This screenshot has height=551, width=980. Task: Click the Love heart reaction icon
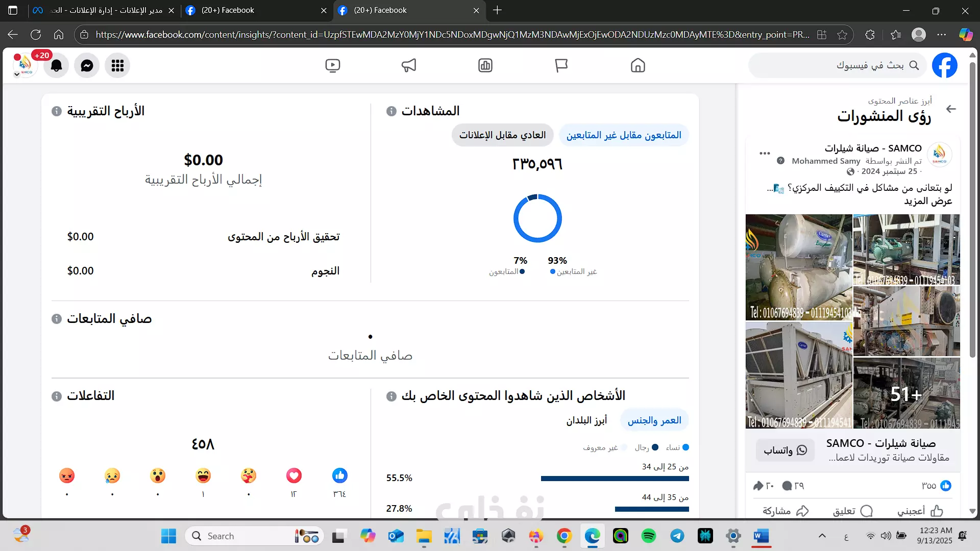pos(294,475)
